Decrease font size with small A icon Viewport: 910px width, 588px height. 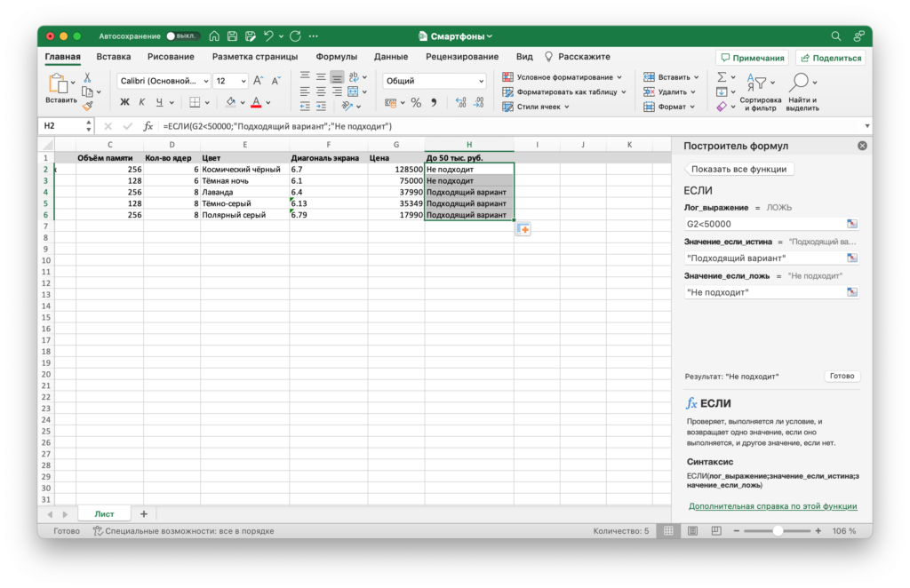pyautogui.click(x=276, y=81)
